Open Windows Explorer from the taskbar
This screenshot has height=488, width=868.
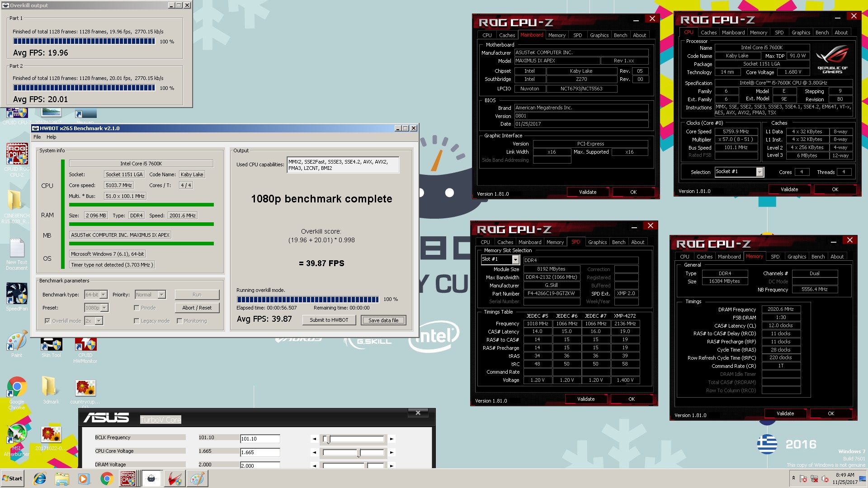pos(62,479)
